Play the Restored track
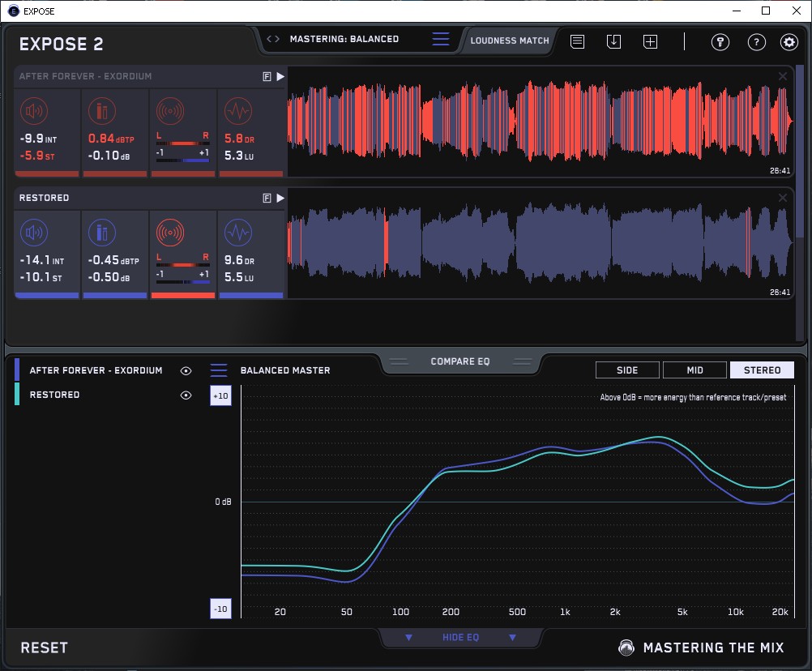812x671 pixels. 280,198
